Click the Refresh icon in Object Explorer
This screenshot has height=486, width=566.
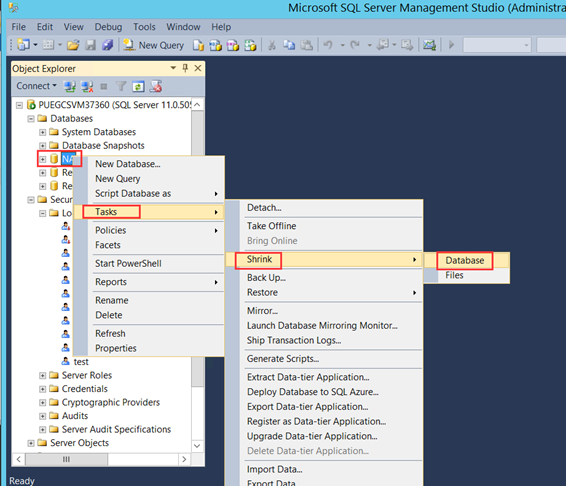click(138, 86)
